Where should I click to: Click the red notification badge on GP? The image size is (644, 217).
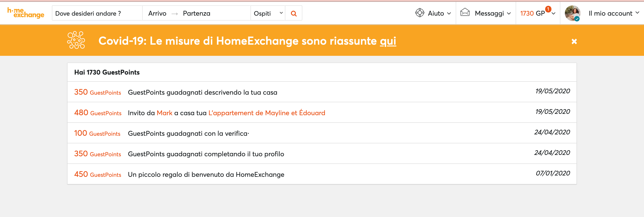point(548,9)
